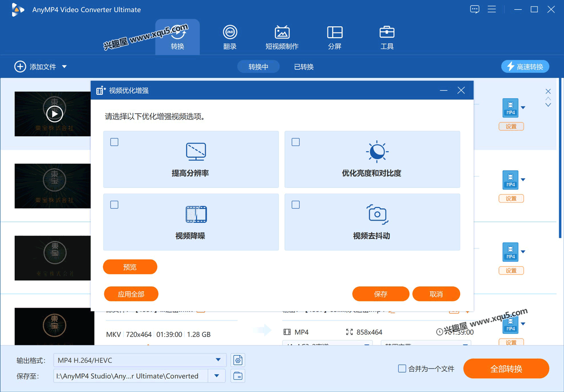Viewport: 564px width, 392px height.
Task: Click the 720x464 source resolution text
Action: (x=139, y=335)
